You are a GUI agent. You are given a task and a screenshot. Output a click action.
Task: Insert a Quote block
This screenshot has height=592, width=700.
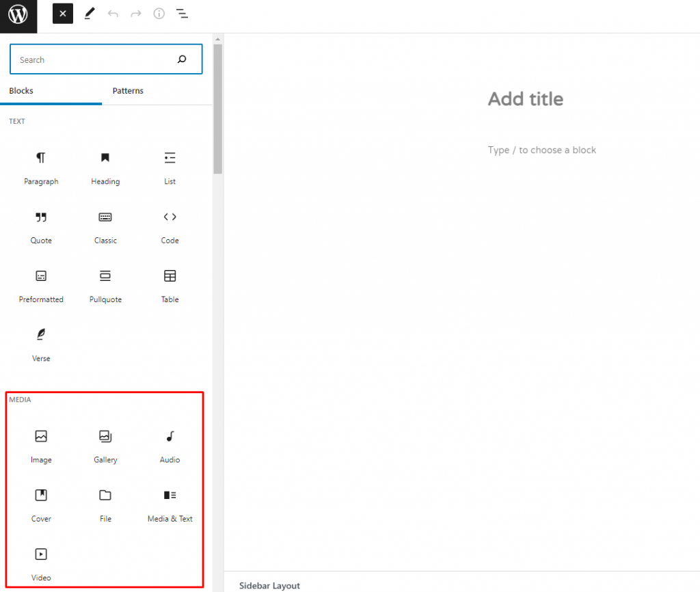[41, 227]
